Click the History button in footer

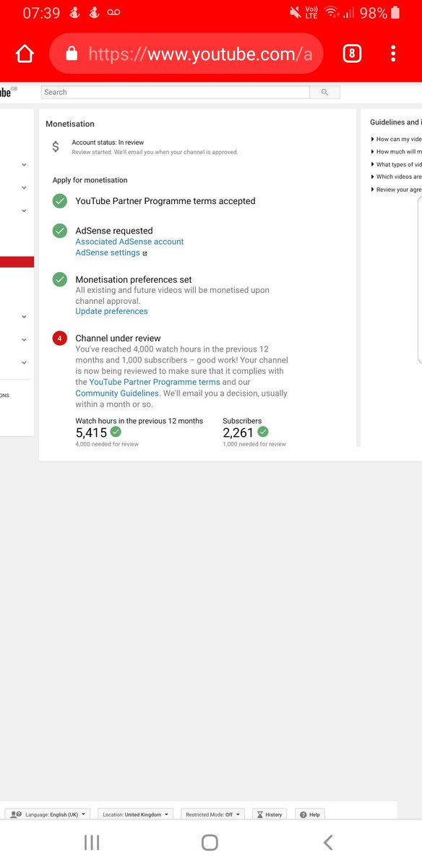pyautogui.click(x=270, y=814)
